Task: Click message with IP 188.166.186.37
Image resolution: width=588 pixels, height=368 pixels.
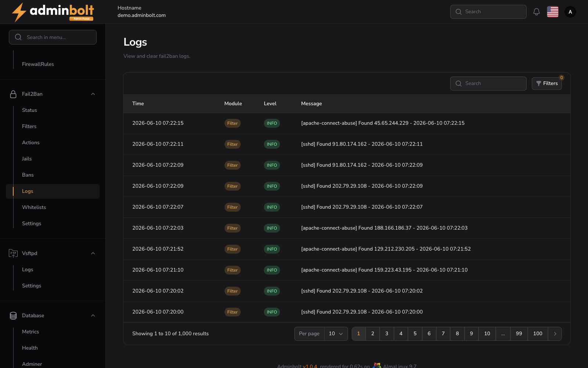Action: pyautogui.click(x=384, y=228)
